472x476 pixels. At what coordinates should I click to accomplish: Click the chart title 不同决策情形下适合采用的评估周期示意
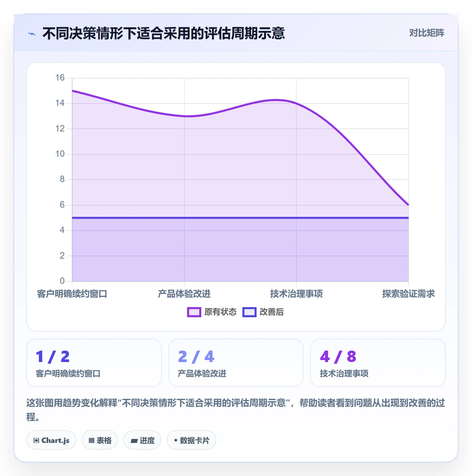(164, 33)
